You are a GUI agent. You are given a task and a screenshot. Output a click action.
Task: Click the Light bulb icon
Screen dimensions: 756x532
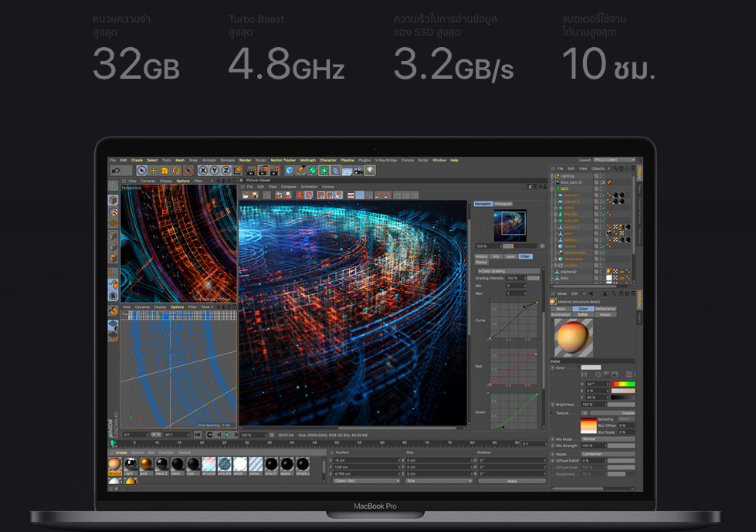(371, 171)
